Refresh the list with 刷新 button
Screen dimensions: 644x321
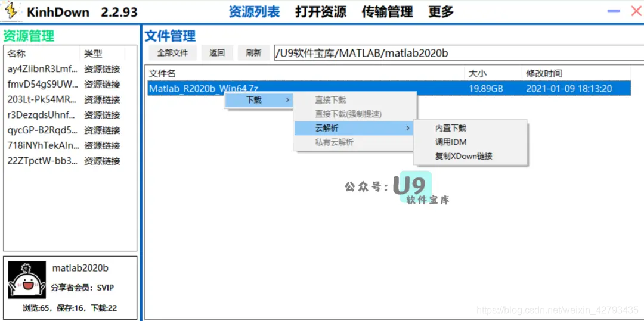click(254, 53)
